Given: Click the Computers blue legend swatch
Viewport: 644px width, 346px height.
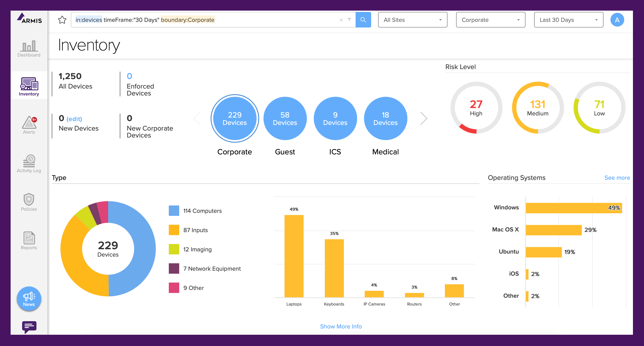Looking at the screenshot, I should (174, 211).
